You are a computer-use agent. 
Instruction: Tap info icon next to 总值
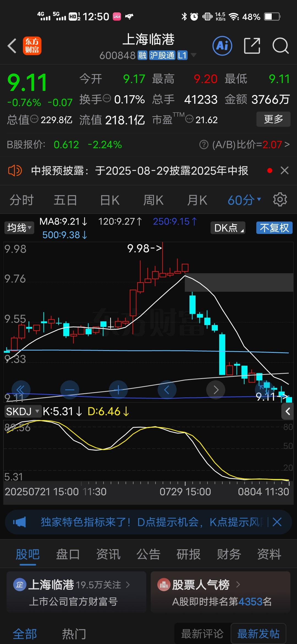34,119
